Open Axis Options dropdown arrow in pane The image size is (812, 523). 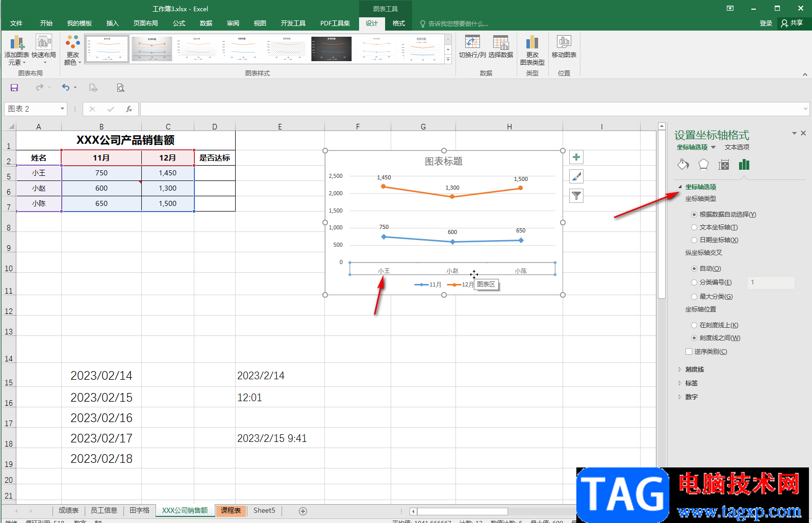point(713,147)
